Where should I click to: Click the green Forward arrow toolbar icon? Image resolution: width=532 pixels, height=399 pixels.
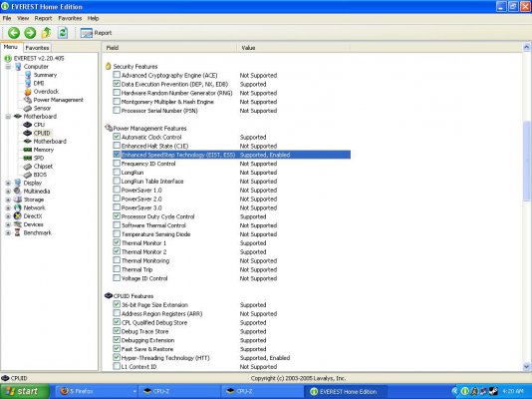30,33
